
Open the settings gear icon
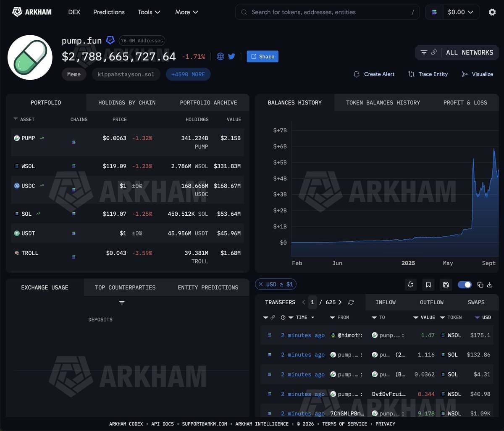pos(492,12)
